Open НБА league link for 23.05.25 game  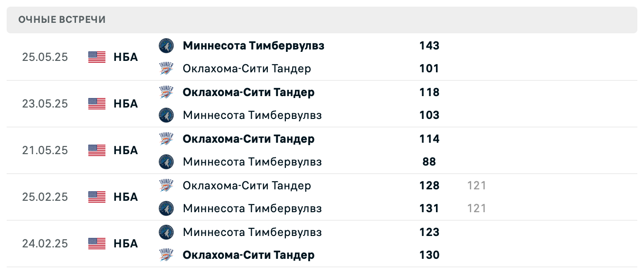(125, 104)
